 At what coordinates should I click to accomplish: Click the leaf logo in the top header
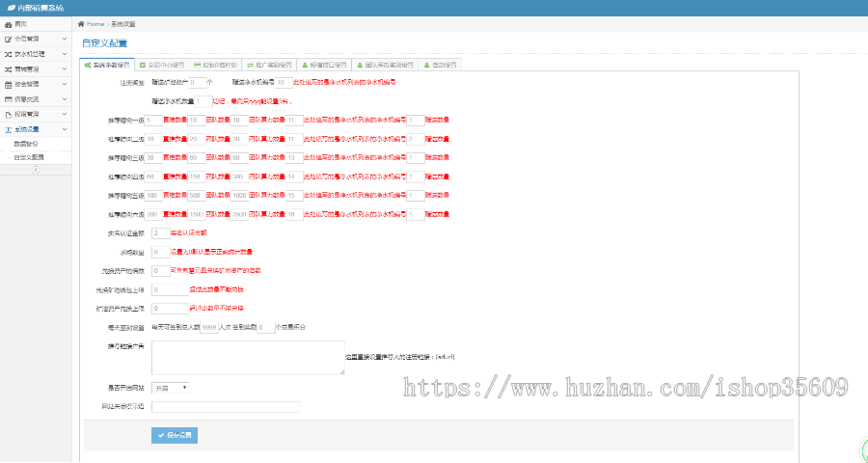coord(11,8)
